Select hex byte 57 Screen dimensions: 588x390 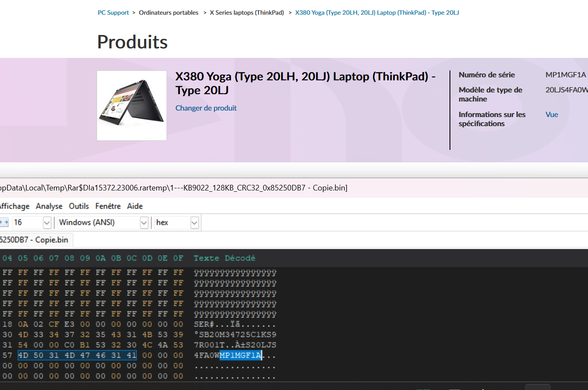[7, 355]
